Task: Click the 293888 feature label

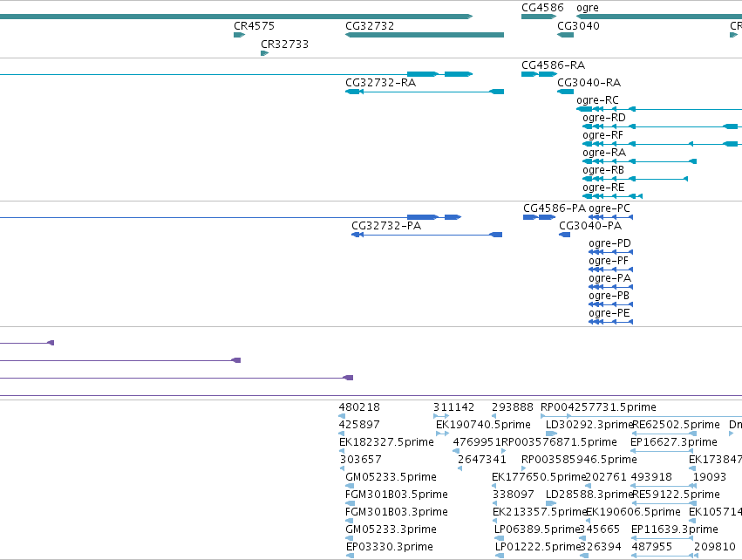Action: click(x=513, y=407)
